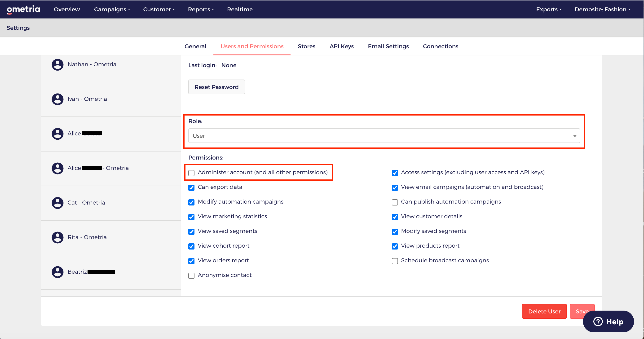Image resolution: width=644 pixels, height=339 pixels.
Task: Open the Role dropdown arrow
Action: coord(574,136)
